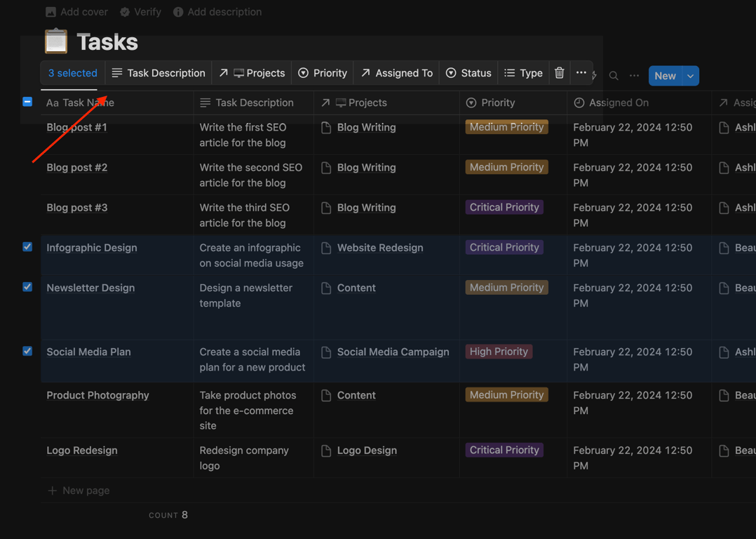The height and width of the screenshot is (539, 756).
Task: Open Priority property in selection bar
Action: pyautogui.click(x=323, y=73)
